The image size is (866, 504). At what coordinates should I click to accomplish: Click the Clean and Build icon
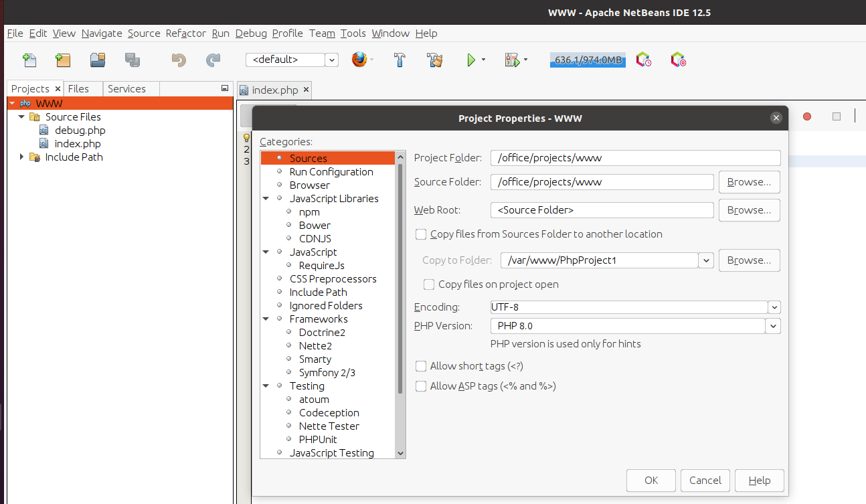pyautogui.click(x=435, y=60)
